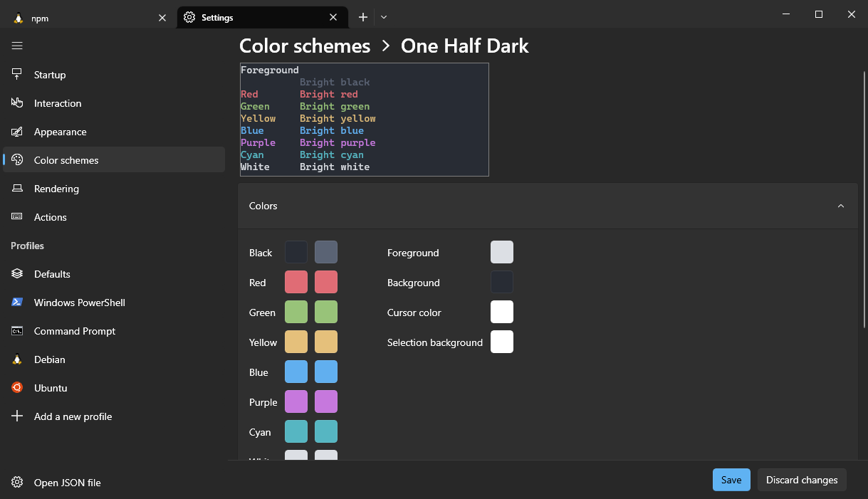Image resolution: width=868 pixels, height=499 pixels.
Task: Open the Startup settings page
Action: (50, 75)
